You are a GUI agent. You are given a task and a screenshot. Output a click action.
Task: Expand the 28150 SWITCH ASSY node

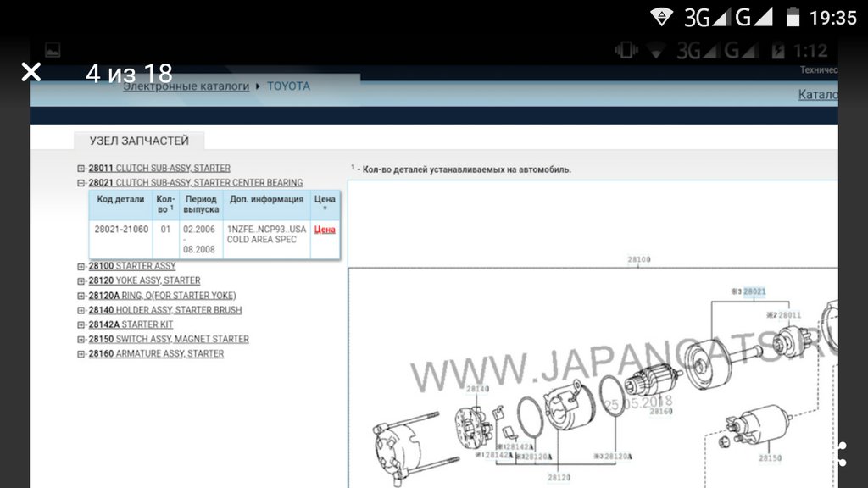(x=81, y=339)
